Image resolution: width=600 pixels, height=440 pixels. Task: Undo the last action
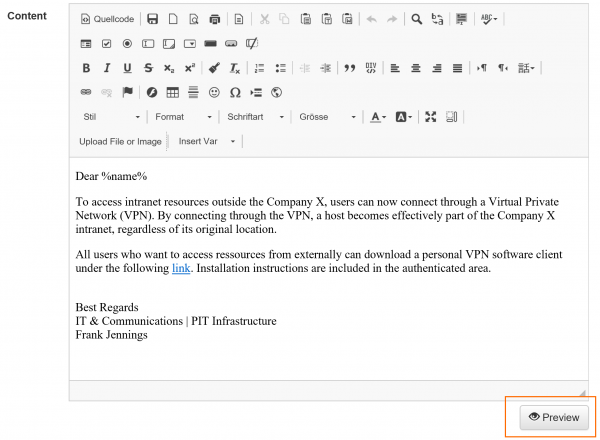372,19
